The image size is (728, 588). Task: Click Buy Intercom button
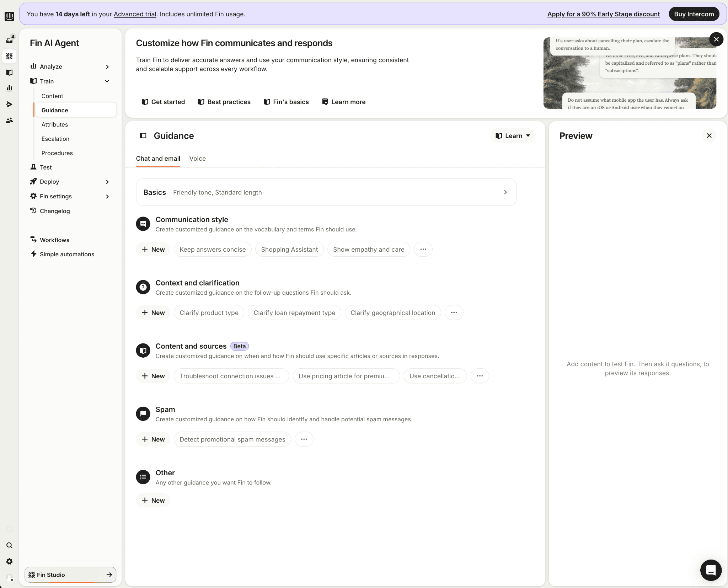click(694, 14)
